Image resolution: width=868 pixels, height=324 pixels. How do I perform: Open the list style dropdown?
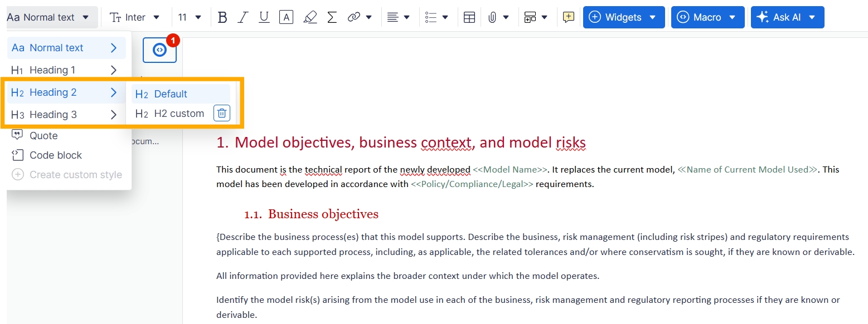tap(437, 17)
